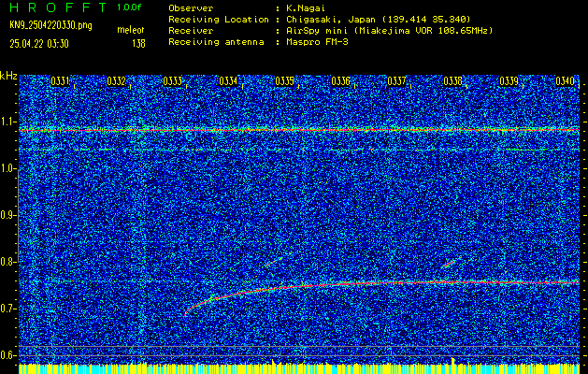Click the version label 1.0.0f
The image size is (588, 374).
coord(129,7)
